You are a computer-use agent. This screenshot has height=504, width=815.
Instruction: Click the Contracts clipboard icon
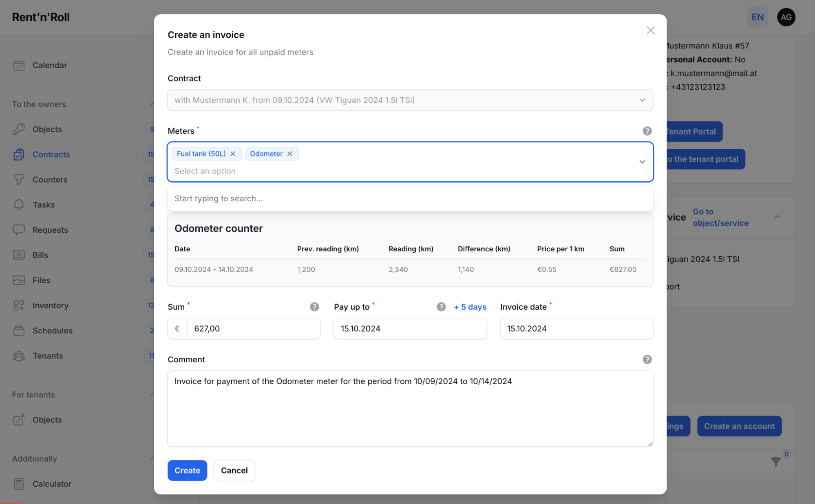coord(19,154)
